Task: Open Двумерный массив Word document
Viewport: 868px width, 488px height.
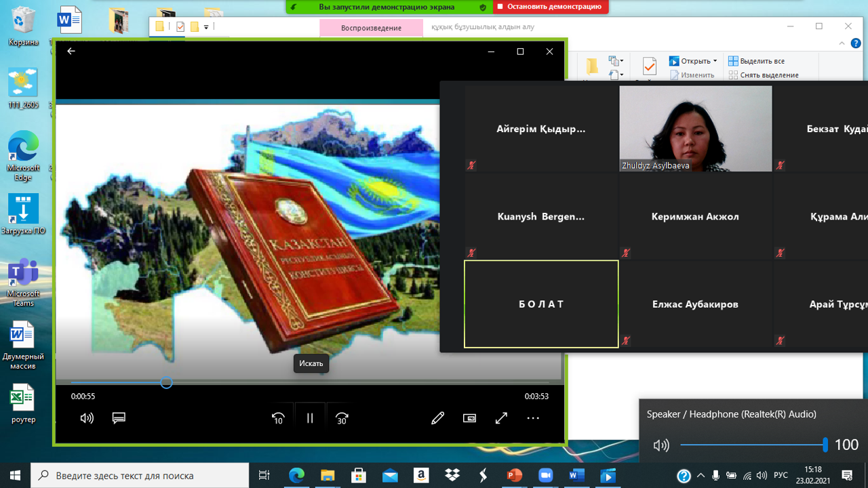Action: [23, 345]
